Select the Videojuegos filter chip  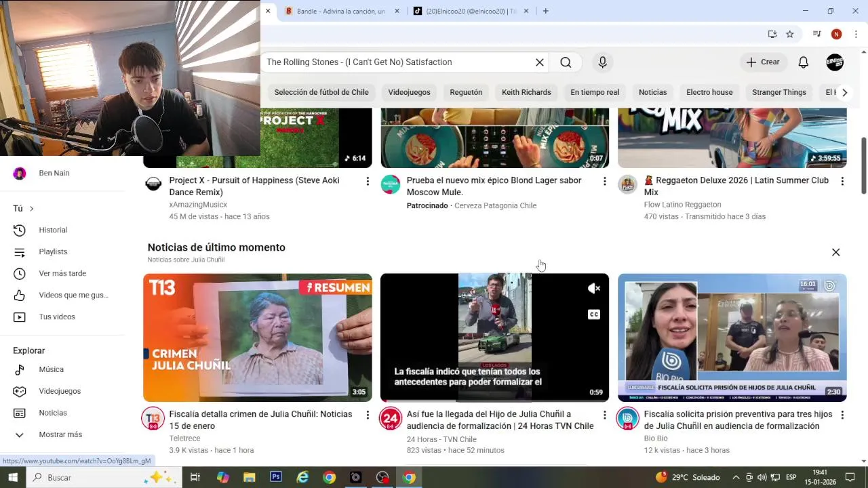[x=409, y=92]
